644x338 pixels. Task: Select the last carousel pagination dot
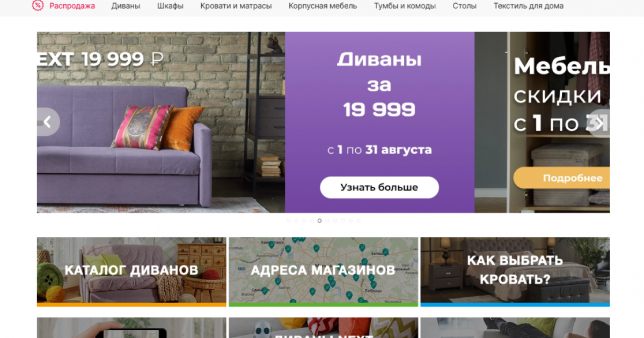pyautogui.click(x=358, y=221)
